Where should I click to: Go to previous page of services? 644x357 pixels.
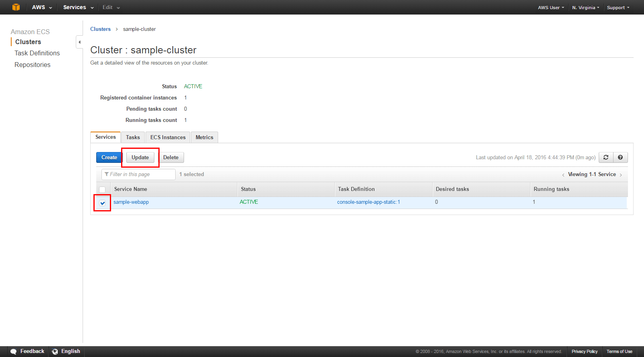(563, 175)
